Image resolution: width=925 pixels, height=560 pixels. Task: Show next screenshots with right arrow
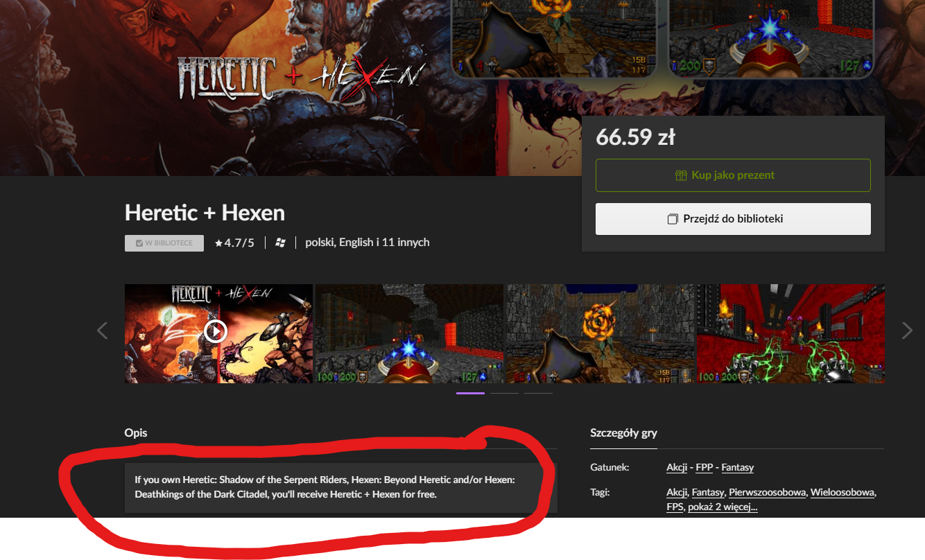[x=907, y=331]
